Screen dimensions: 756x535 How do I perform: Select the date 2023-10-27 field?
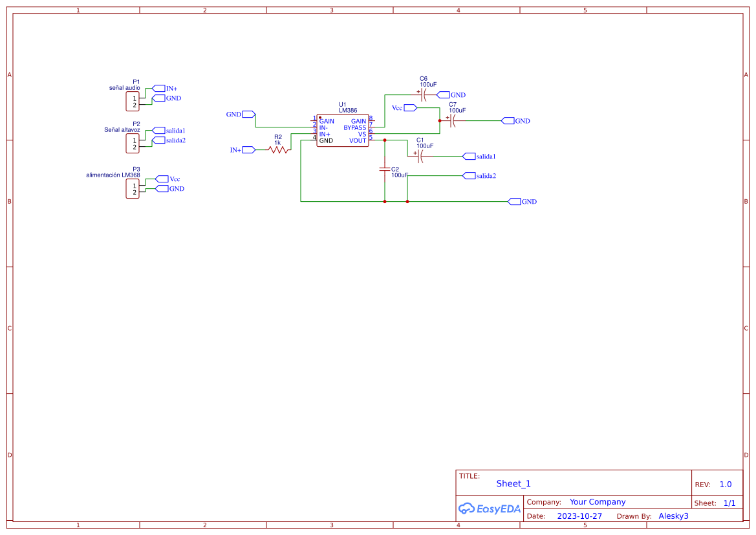point(579,516)
